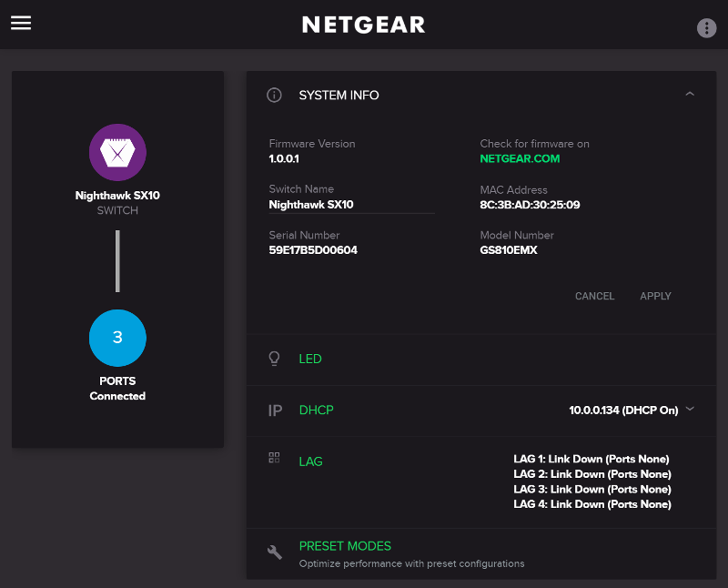Click the LAG 2: Link Down line
Screen dimensions: 728x588
[592, 473]
